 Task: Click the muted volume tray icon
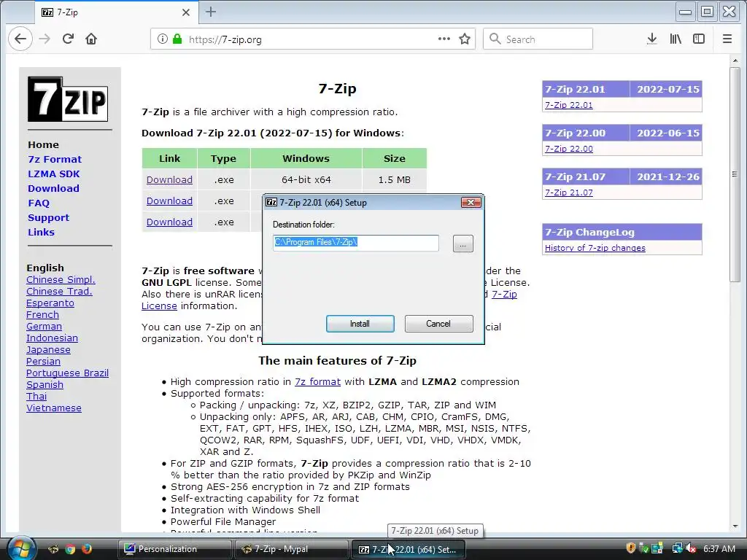pyautogui.click(x=690, y=548)
